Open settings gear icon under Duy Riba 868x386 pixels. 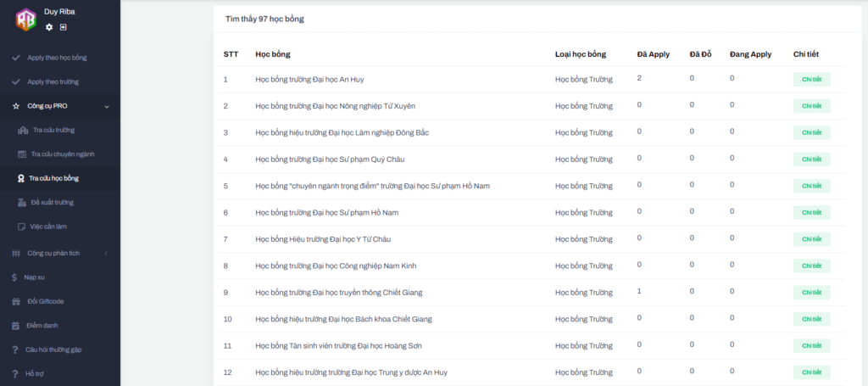[x=49, y=27]
